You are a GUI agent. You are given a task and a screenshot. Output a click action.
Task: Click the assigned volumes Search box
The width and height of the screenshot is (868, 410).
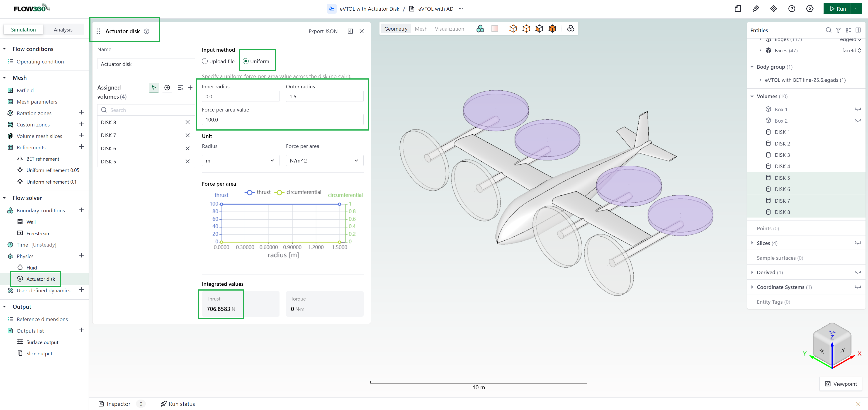coord(146,110)
